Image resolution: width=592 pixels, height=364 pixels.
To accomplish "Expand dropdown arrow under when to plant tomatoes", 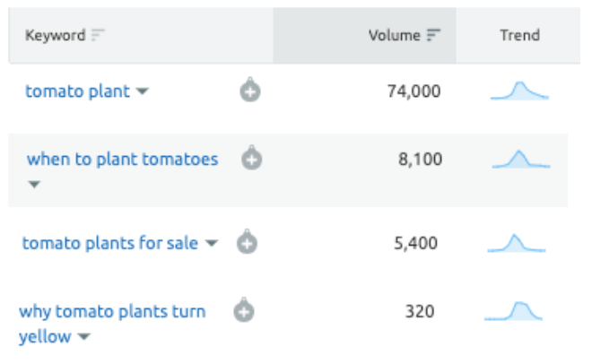I will pyautogui.click(x=34, y=185).
